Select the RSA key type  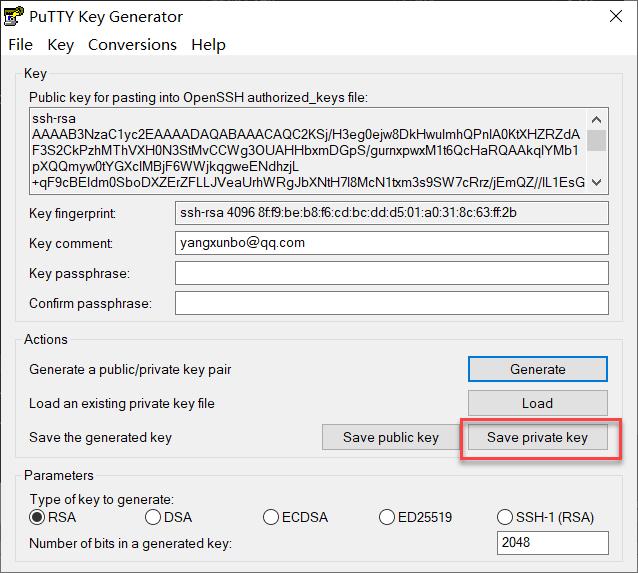pos(38,517)
